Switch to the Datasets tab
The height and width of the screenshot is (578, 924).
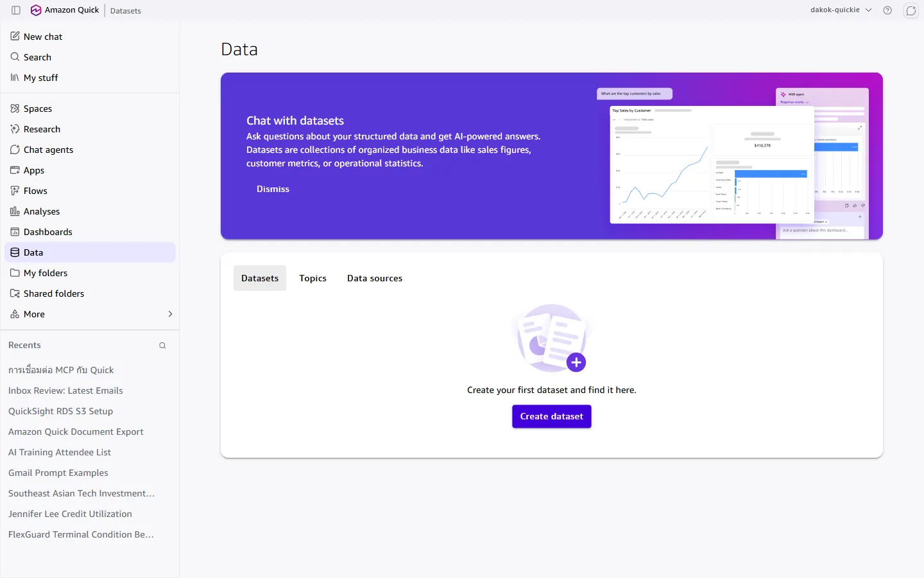260,278
